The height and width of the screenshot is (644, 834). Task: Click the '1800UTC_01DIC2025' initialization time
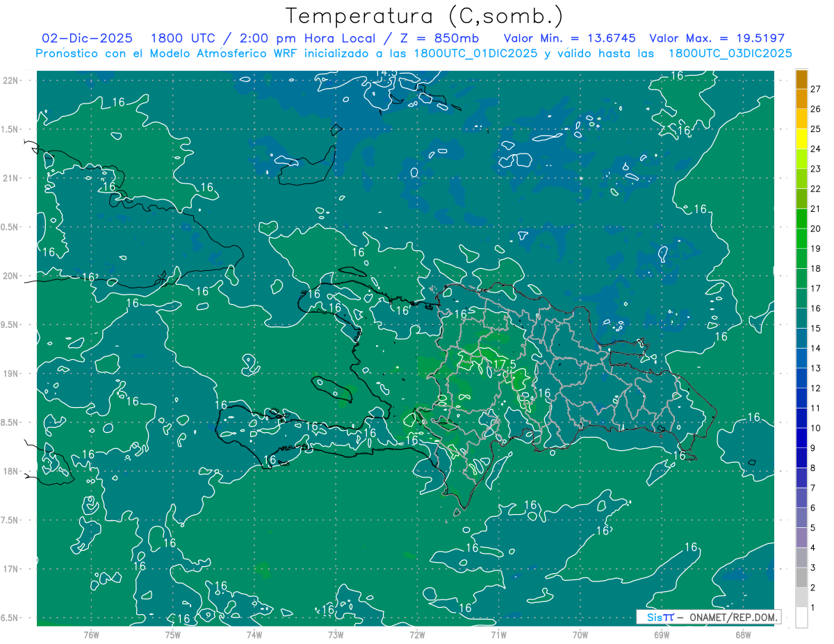pos(475,53)
